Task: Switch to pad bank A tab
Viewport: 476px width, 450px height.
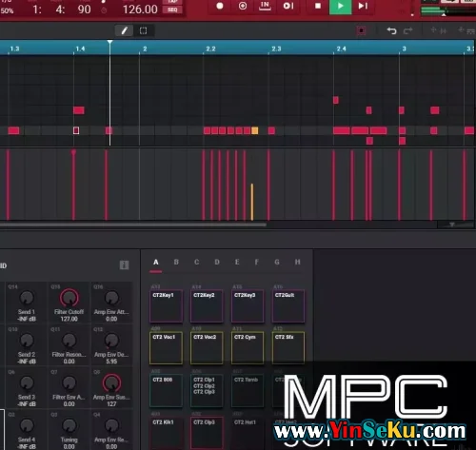Action: click(x=156, y=263)
